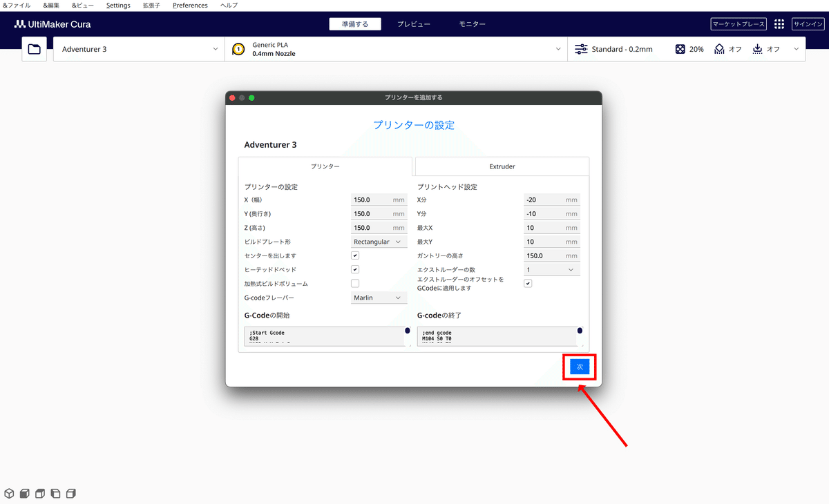
Task: Click inside the G-Codeの開始 text area
Action: pos(323,336)
